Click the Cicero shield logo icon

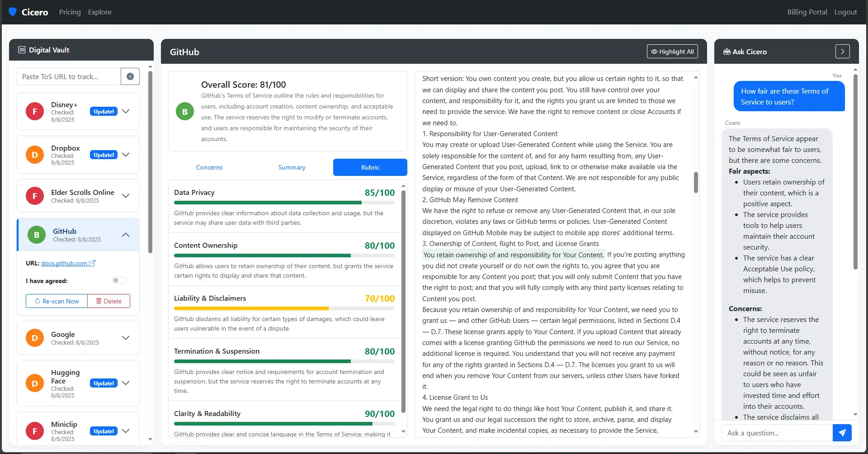pos(13,12)
